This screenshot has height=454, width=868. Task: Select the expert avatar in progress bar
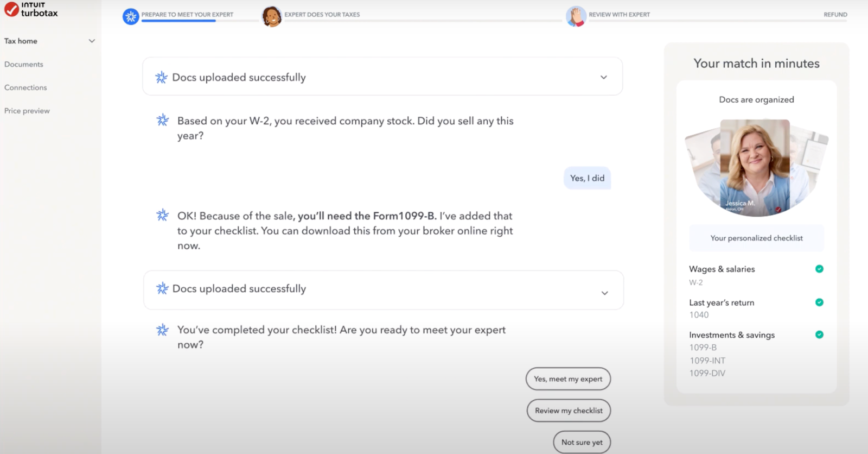pos(271,17)
